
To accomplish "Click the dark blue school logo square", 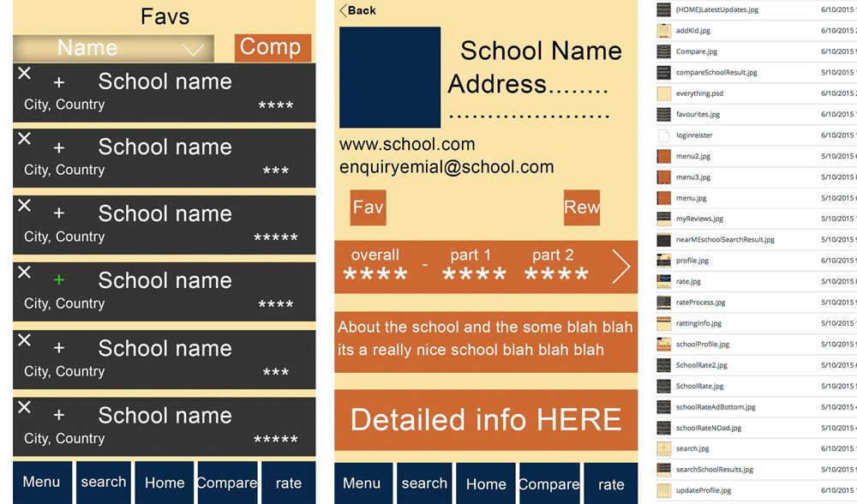I will tap(390, 77).
